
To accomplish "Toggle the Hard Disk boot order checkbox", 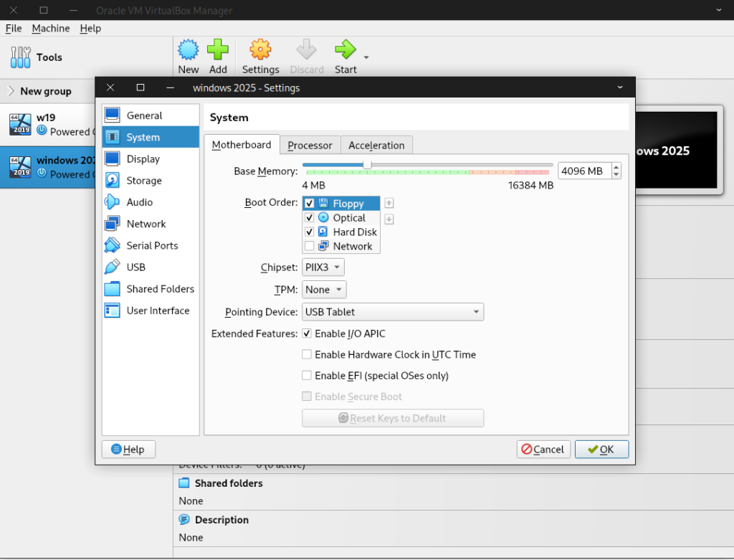I will [310, 232].
